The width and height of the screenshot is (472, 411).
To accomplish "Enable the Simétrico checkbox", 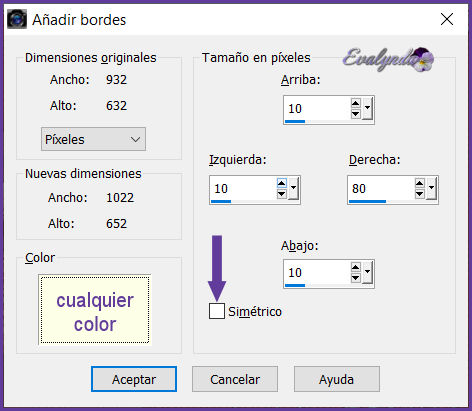I will click(217, 311).
